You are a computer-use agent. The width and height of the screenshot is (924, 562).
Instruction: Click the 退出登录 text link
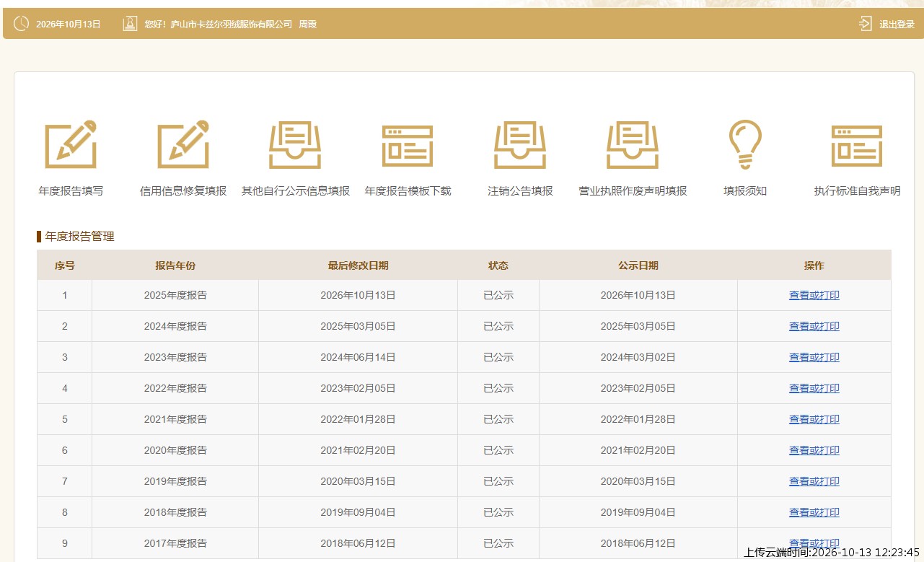[897, 24]
